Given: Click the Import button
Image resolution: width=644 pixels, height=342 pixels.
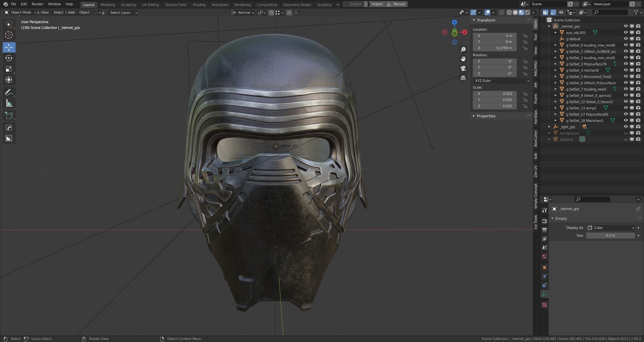Looking at the screenshot, I should point(375,4).
